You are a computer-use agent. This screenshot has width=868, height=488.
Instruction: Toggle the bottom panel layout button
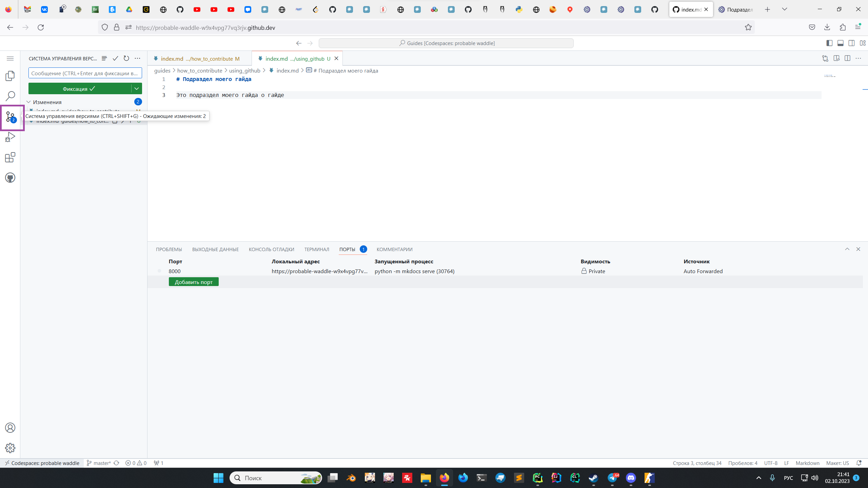point(841,43)
